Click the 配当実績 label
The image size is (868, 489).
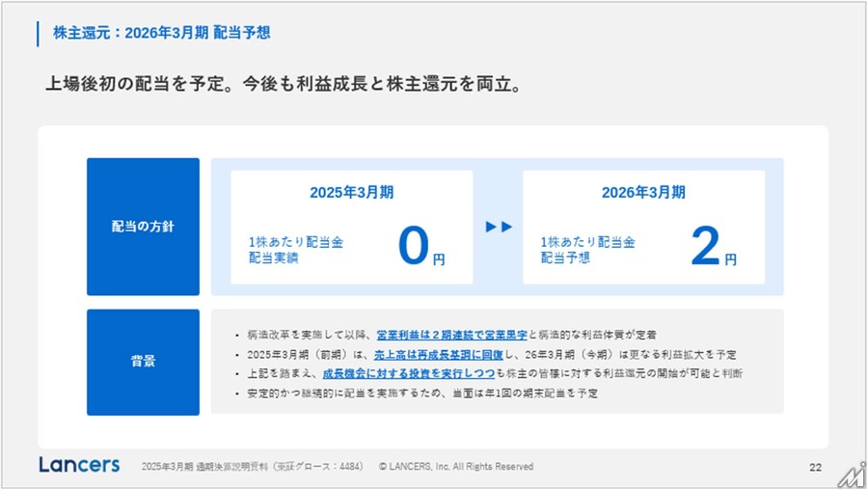274,258
